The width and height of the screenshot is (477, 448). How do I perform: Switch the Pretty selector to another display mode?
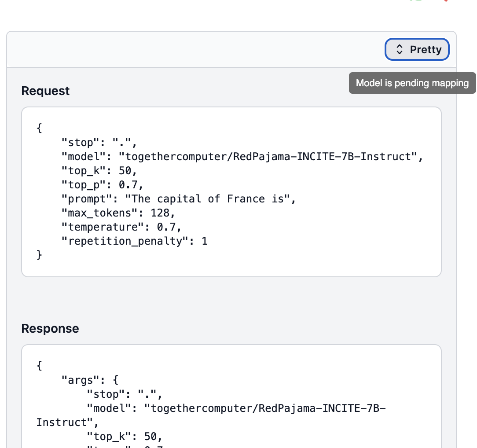coord(417,49)
